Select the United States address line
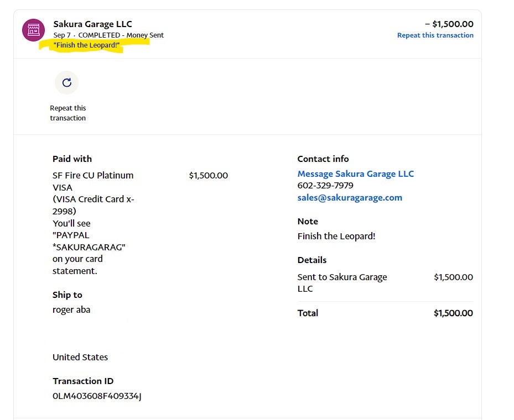Viewport: 514px width, 420px height. pyautogui.click(x=80, y=357)
